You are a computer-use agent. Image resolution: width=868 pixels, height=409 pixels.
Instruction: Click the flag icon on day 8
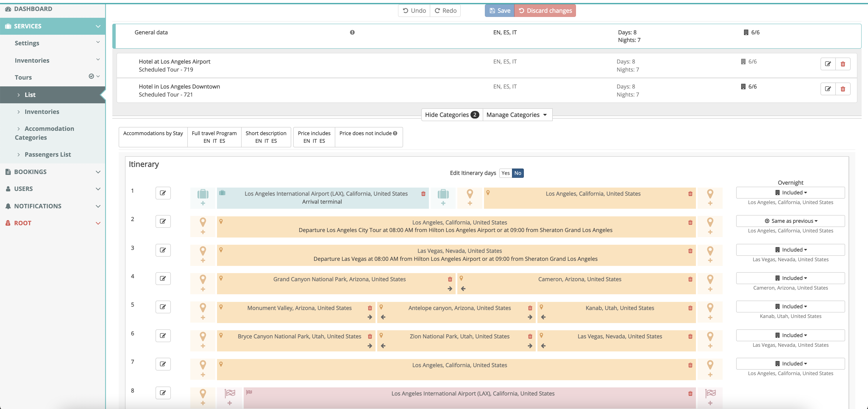coord(230,393)
